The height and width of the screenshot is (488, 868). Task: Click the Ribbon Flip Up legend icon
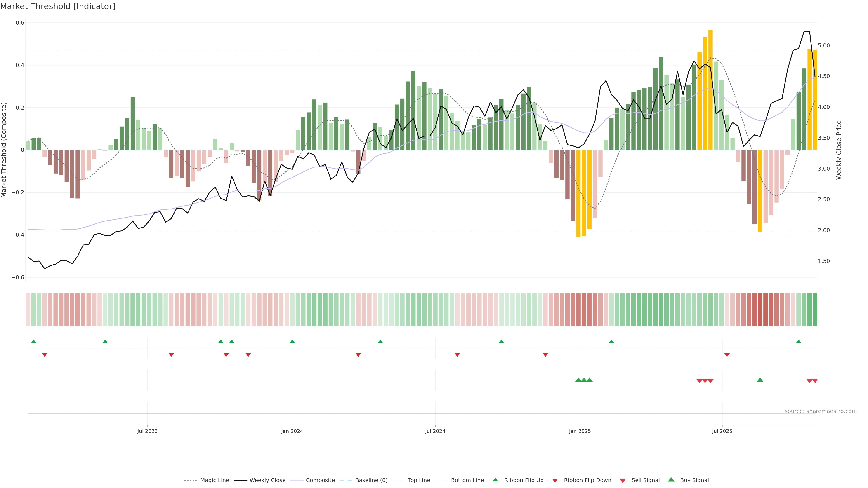tap(495, 480)
